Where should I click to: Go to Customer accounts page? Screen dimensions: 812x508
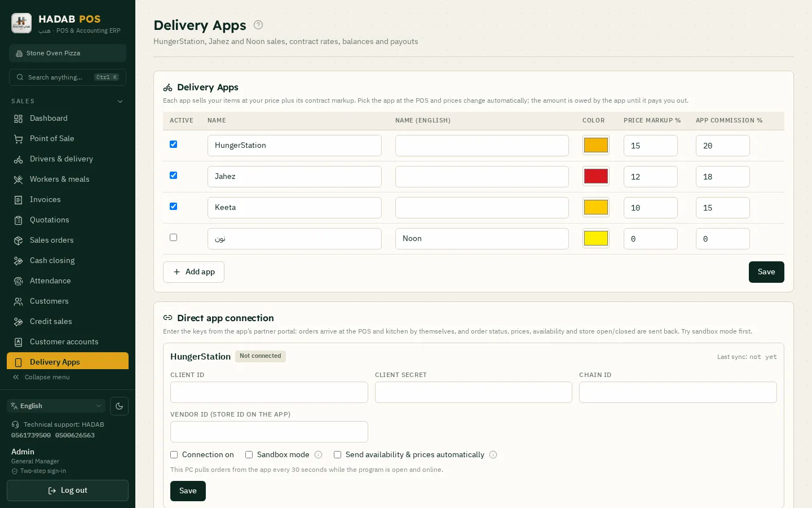[x=68, y=342]
